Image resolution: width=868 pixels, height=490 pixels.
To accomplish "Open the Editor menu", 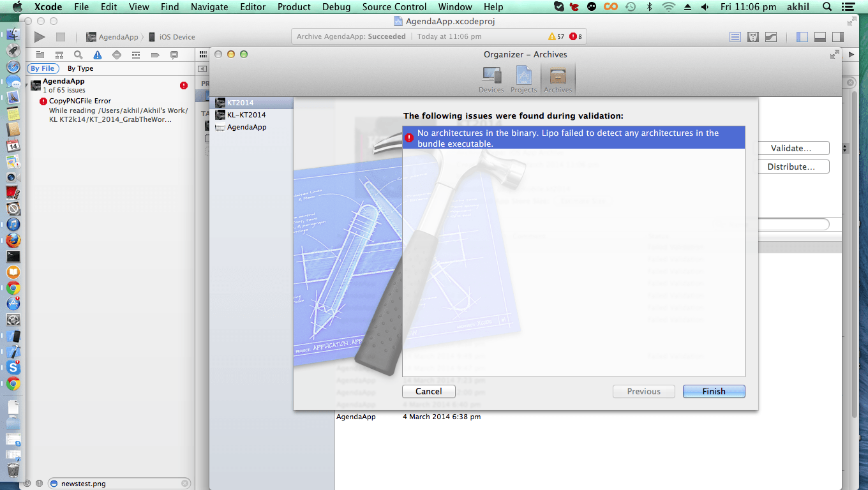I will coord(253,7).
